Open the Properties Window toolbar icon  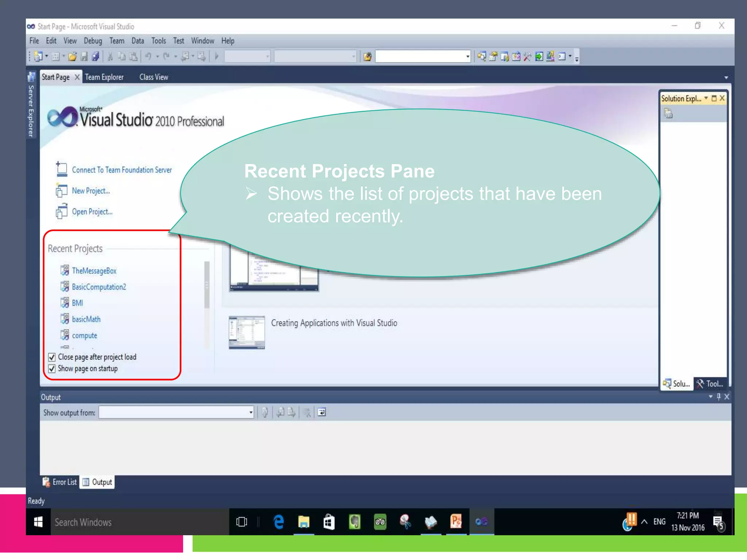[493, 57]
